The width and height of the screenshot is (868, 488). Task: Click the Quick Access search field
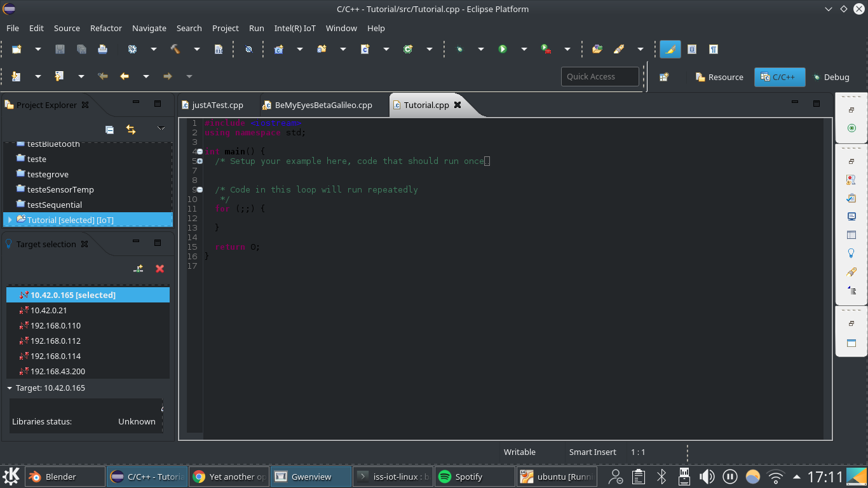[x=599, y=76]
